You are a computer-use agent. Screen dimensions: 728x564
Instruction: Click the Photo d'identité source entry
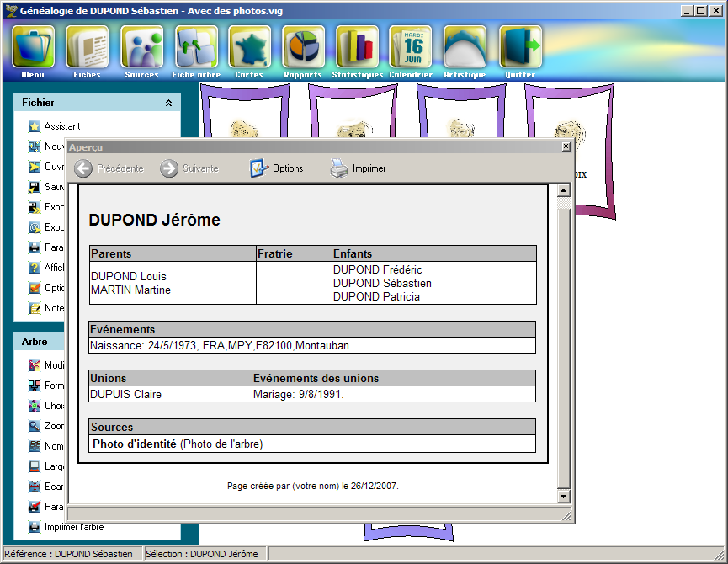click(178, 444)
